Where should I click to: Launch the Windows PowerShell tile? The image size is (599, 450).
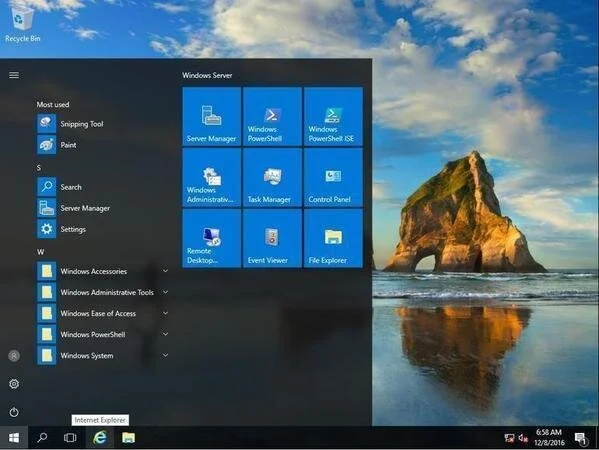(272, 117)
